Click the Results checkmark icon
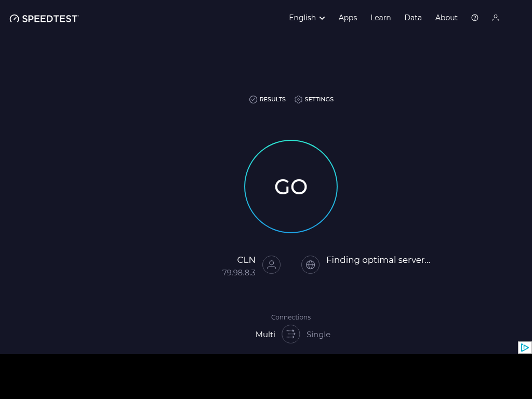 coord(254,99)
